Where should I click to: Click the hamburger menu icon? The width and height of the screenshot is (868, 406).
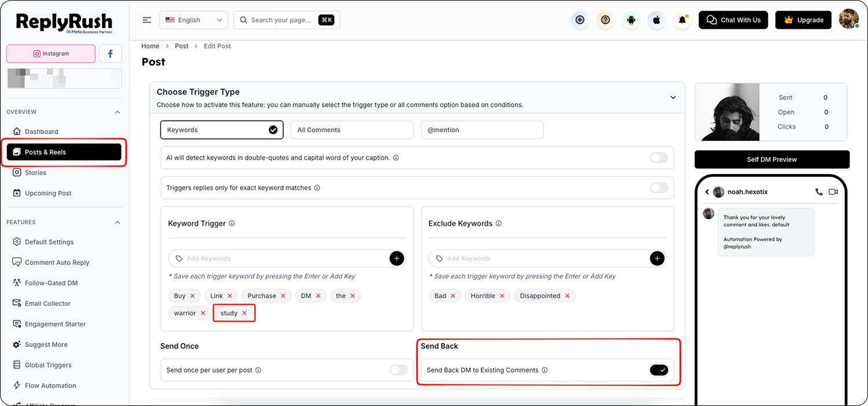click(x=147, y=20)
